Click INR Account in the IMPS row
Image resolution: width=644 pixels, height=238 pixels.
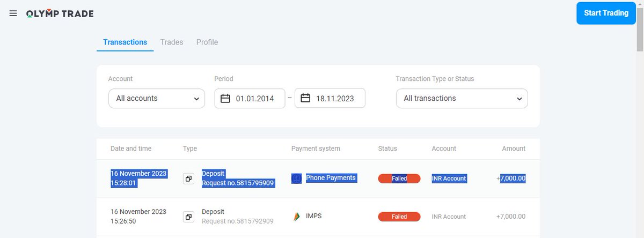click(449, 217)
